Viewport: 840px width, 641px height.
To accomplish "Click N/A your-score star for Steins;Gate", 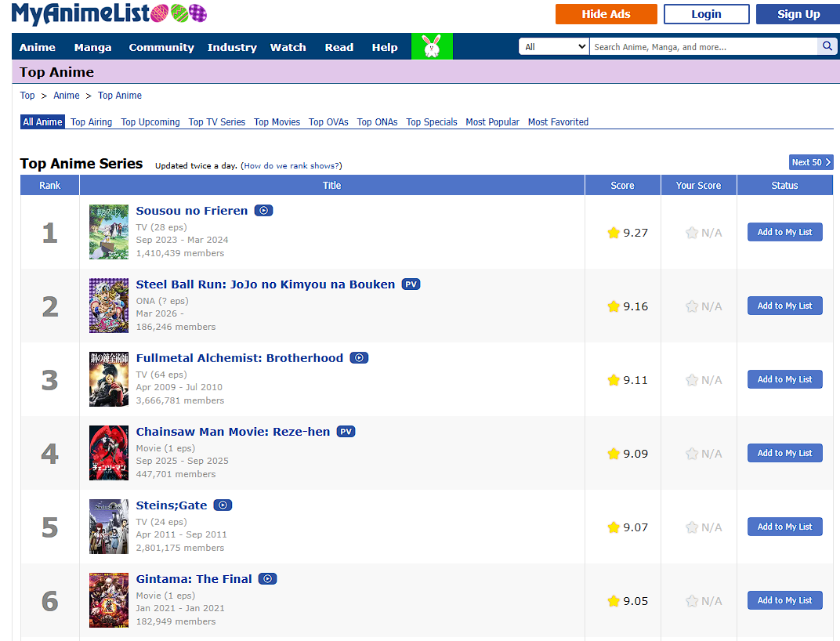I will tap(692, 527).
